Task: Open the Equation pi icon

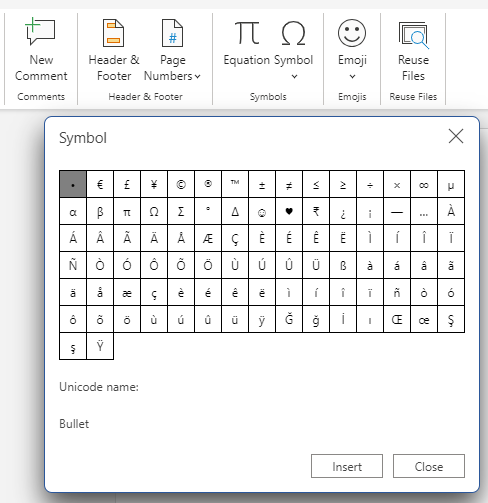Action: tap(247, 33)
